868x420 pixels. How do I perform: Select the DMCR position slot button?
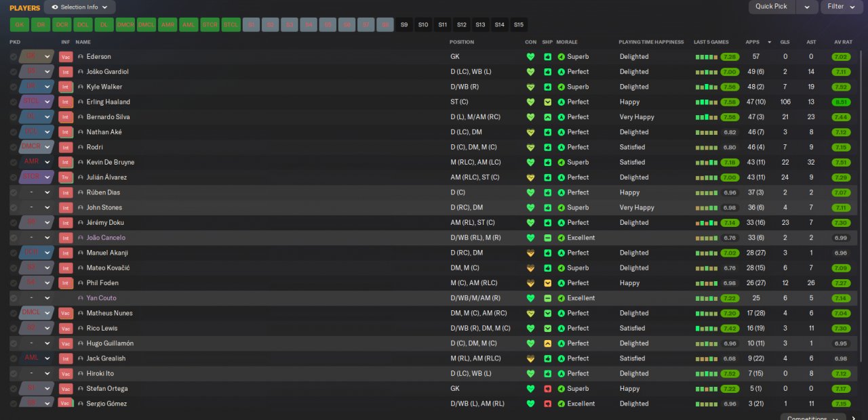click(125, 25)
